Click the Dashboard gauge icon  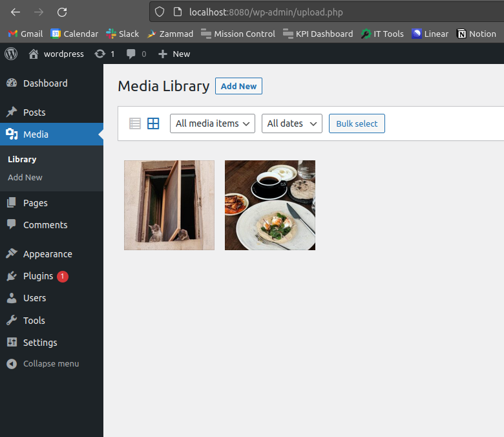[12, 83]
